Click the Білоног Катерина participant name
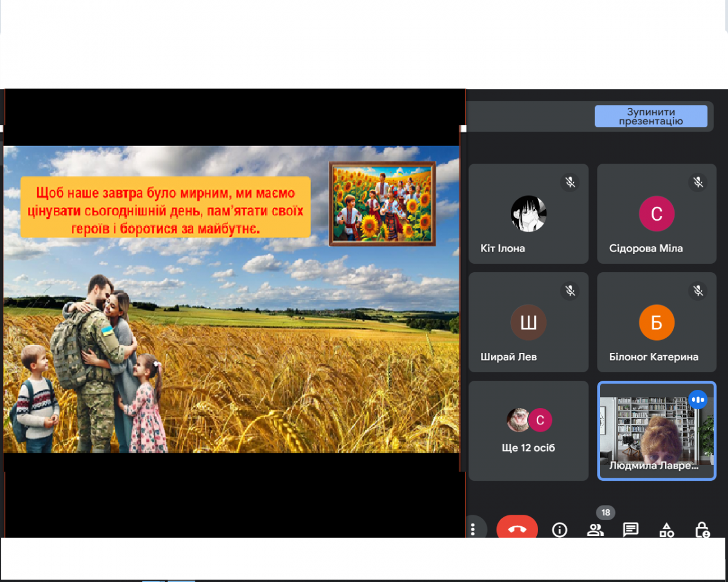Image resolution: width=728 pixels, height=582 pixels. coord(653,357)
